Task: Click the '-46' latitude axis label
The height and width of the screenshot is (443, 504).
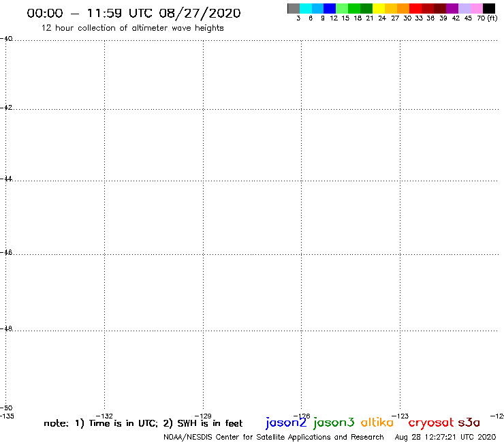Action: tap(6, 252)
